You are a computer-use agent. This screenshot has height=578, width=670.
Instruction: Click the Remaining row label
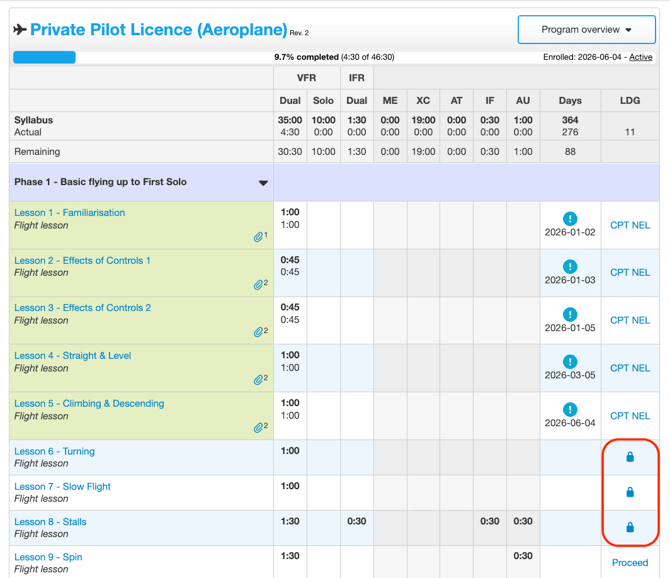(37, 152)
